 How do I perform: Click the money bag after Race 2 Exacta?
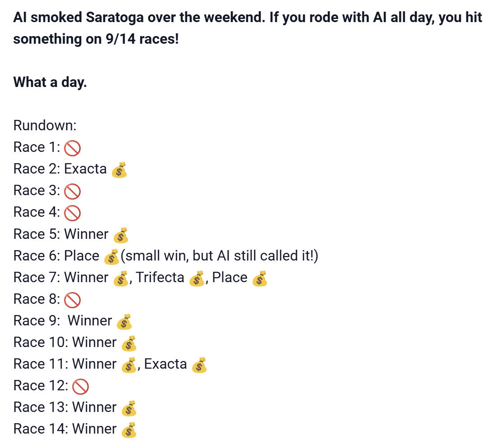[x=119, y=170]
